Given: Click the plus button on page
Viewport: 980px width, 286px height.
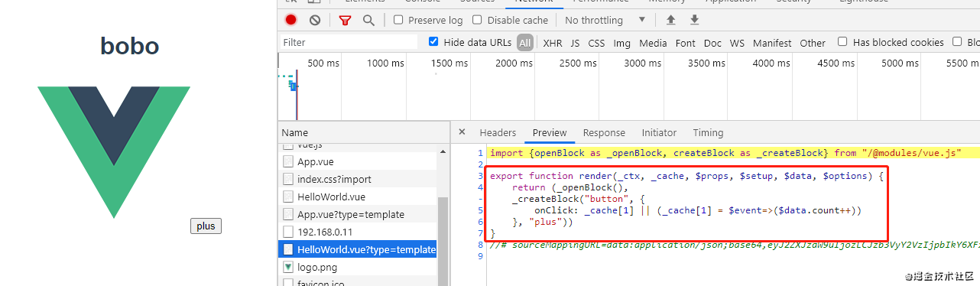Looking at the screenshot, I should coord(206,226).
